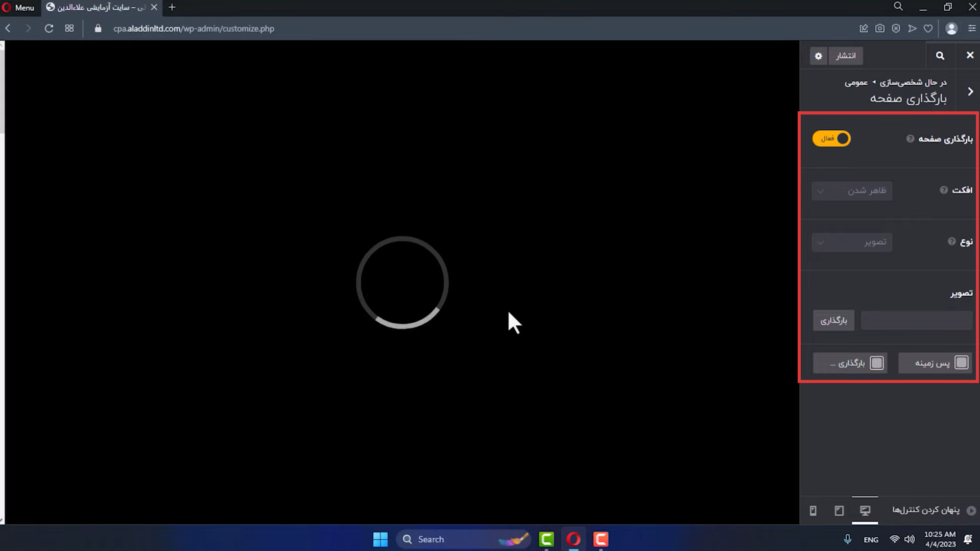Open the background (پس زمینه) color swatch

coord(961,363)
